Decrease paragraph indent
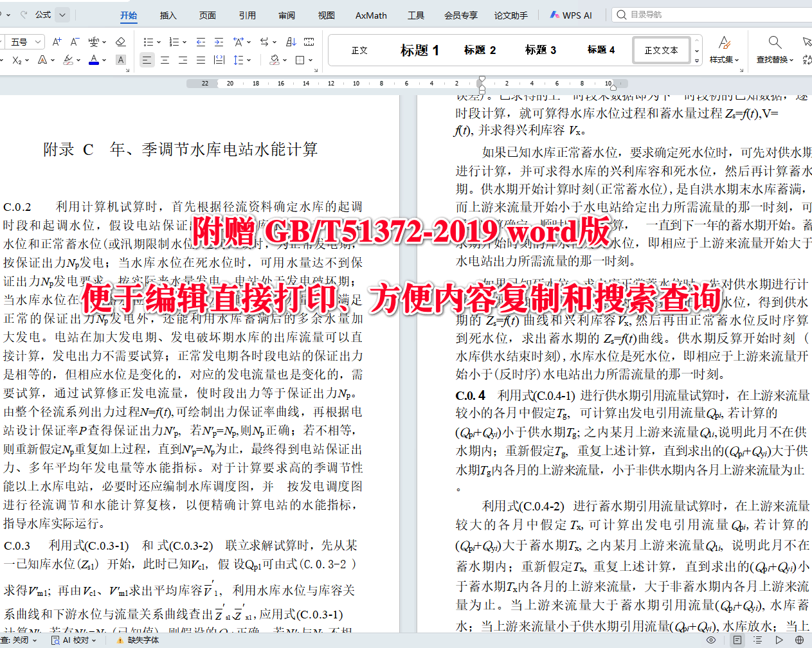812x648 pixels. [x=201, y=42]
